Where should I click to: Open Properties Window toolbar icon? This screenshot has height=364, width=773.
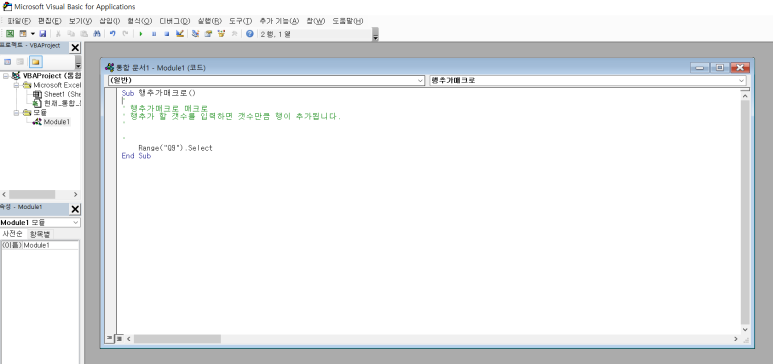pos(208,34)
